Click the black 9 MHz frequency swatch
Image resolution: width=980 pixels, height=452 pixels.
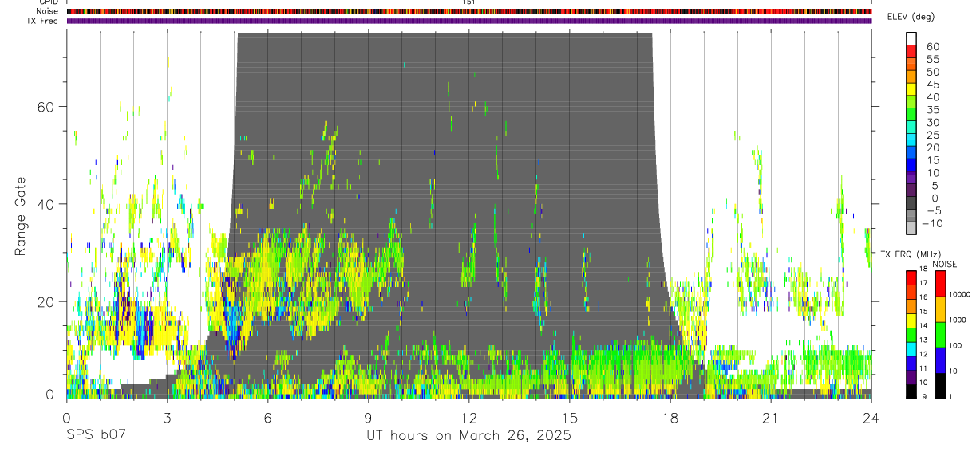point(911,392)
